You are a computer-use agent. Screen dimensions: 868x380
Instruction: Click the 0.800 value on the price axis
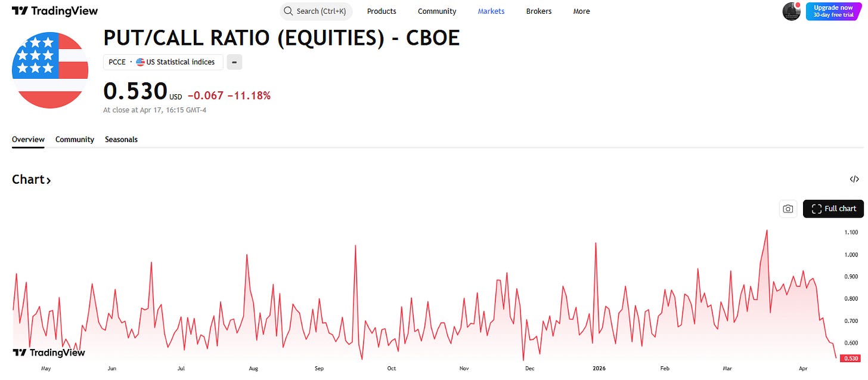tap(851, 299)
